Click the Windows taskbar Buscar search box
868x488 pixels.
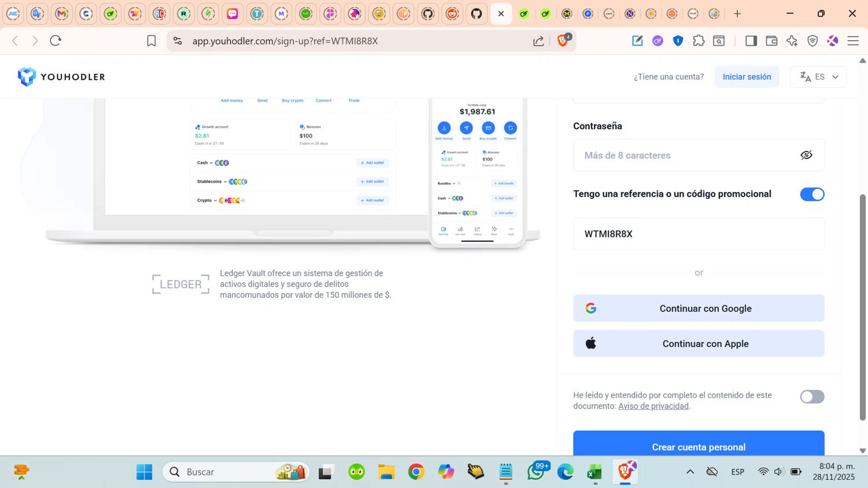pos(236,472)
